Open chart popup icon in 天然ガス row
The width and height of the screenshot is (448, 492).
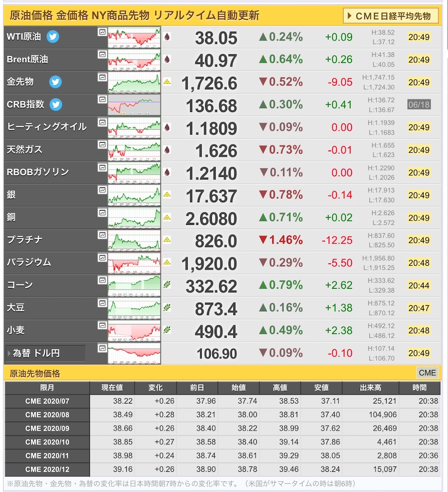tap(102, 145)
